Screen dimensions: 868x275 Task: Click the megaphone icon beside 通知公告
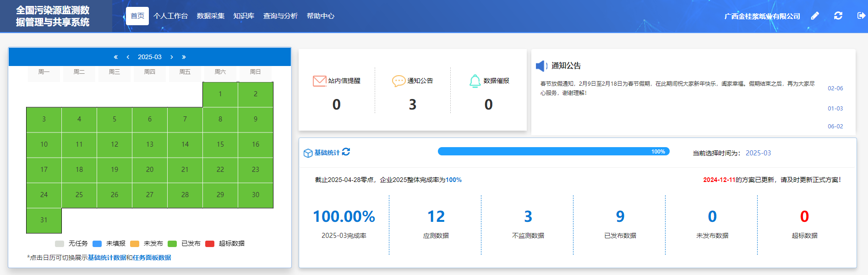coord(541,66)
